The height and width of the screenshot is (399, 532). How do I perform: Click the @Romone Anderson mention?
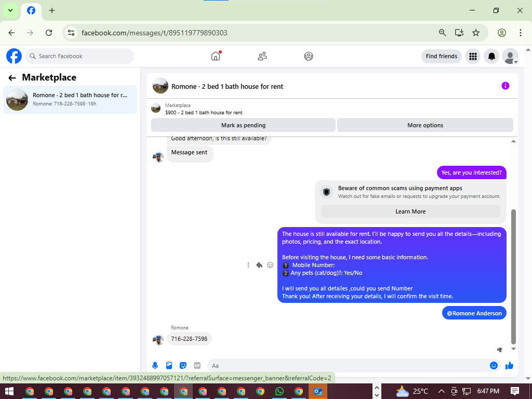tap(474, 313)
